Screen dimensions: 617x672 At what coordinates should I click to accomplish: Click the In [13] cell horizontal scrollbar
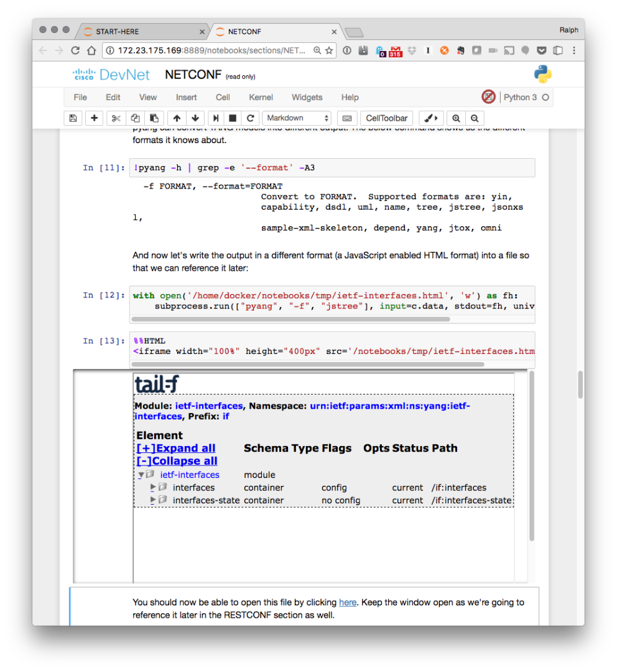[308, 364]
